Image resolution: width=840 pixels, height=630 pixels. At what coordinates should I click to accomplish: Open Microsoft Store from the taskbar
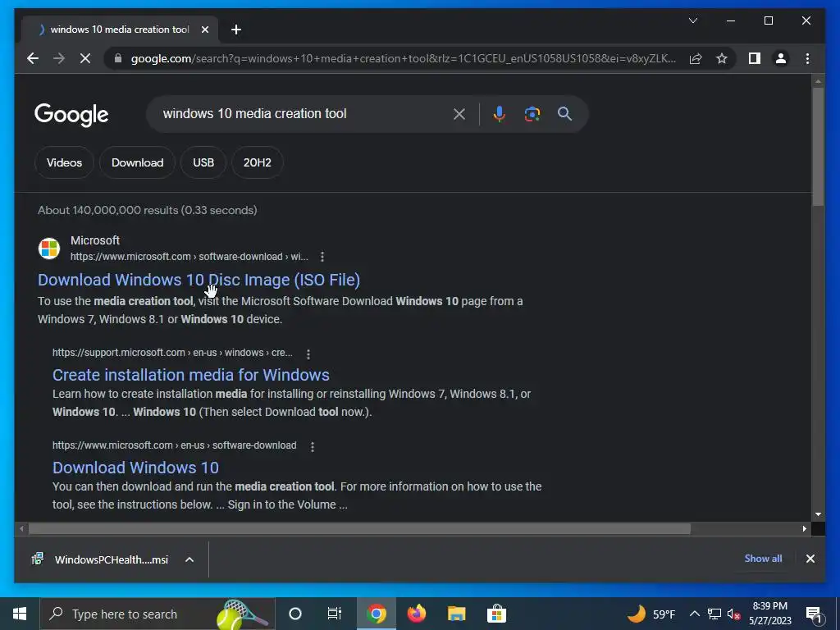tap(496, 614)
